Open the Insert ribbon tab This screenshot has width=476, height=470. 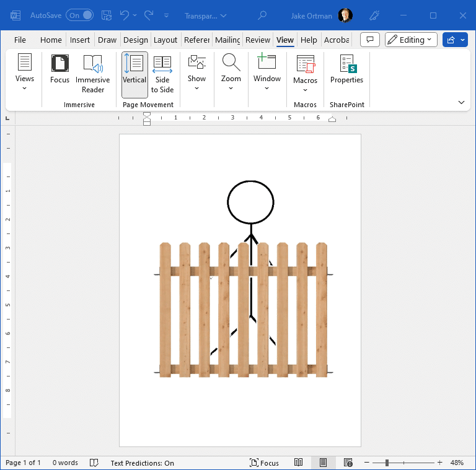(x=80, y=40)
